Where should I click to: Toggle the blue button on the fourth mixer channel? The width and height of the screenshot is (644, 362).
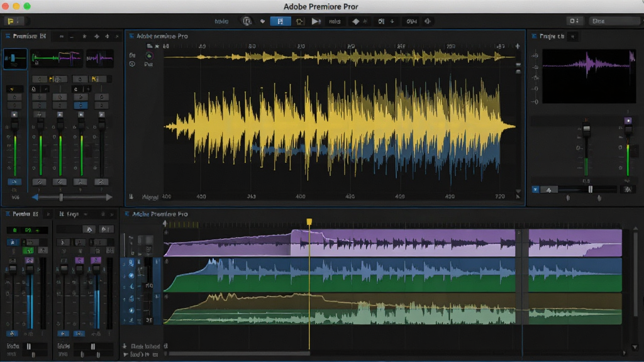point(80,106)
